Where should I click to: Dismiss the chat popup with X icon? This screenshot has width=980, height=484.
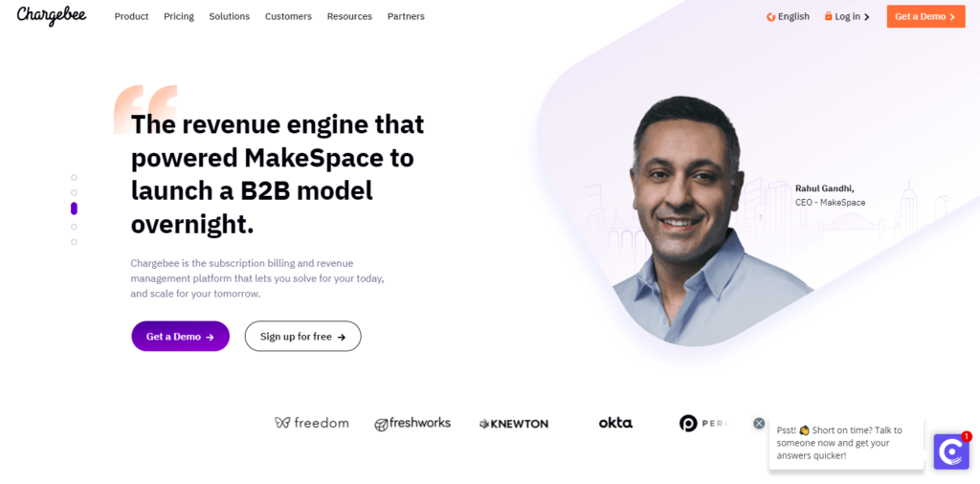759,424
